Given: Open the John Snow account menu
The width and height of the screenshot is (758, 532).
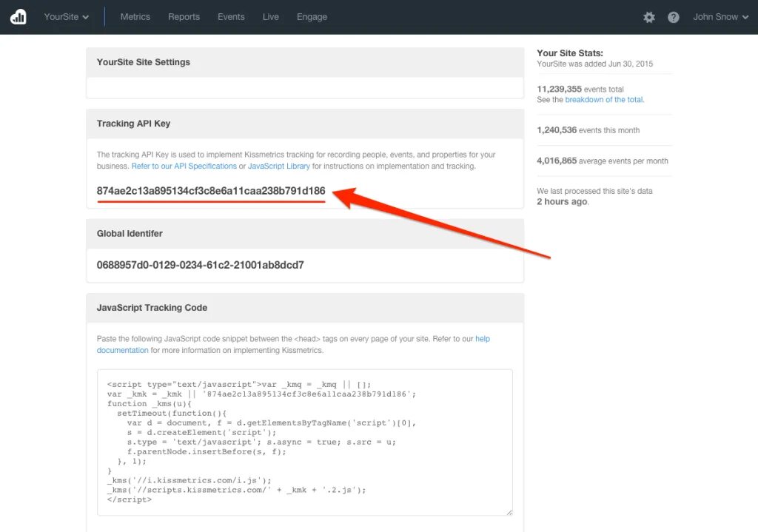Looking at the screenshot, I should click(x=720, y=17).
